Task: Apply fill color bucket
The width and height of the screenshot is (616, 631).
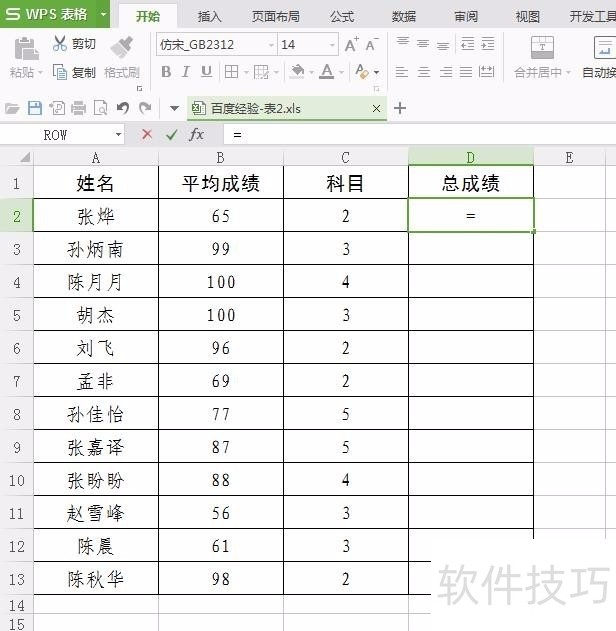Action: coord(297,72)
